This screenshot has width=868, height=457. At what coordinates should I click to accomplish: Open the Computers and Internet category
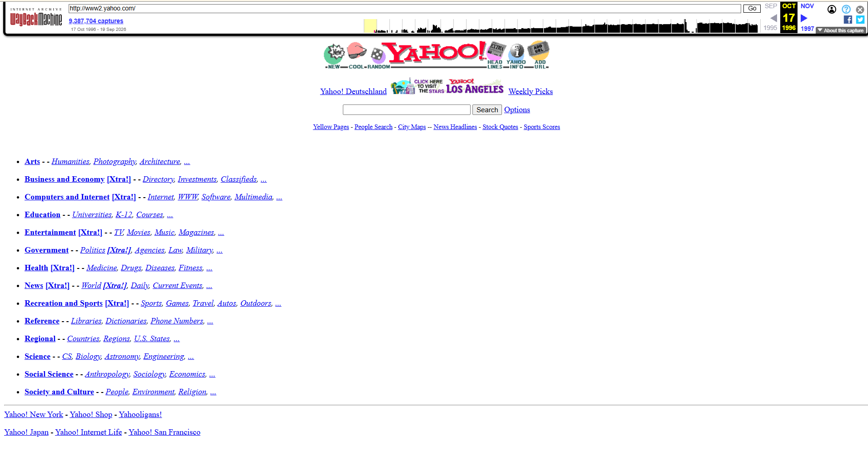click(x=67, y=197)
